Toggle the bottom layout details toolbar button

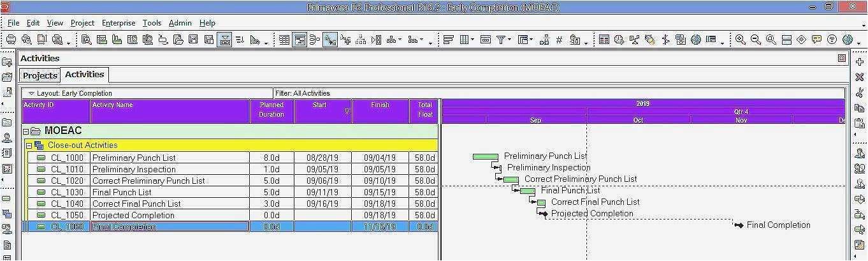pyautogui.click(x=224, y=40)
